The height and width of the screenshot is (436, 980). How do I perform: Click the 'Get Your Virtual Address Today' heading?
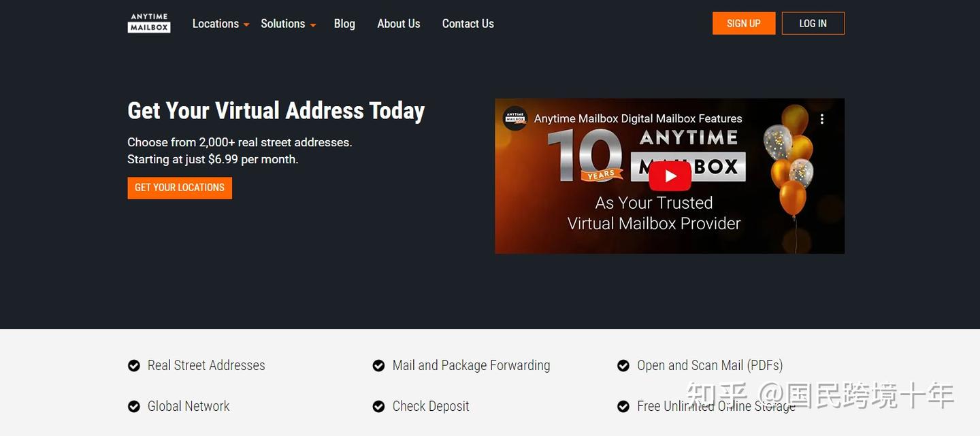(x=276, y=110)
